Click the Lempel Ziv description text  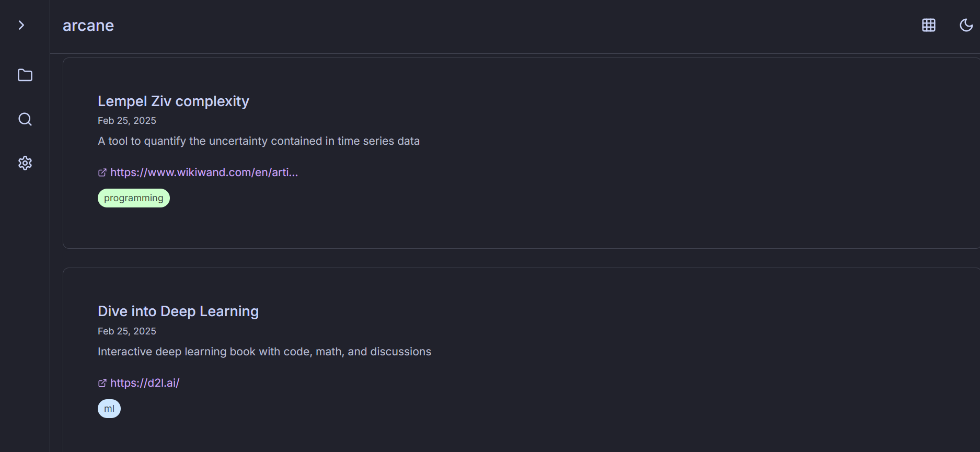(x=259, y=141)
